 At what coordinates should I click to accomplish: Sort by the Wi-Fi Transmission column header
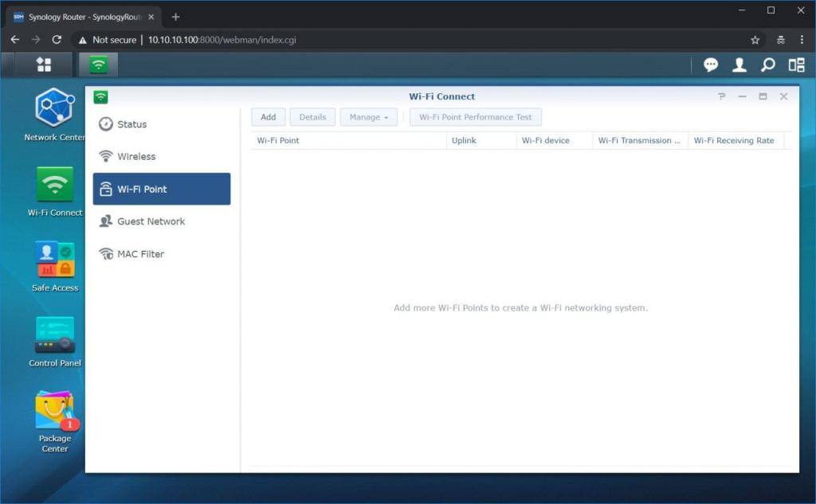pos(641,140)
